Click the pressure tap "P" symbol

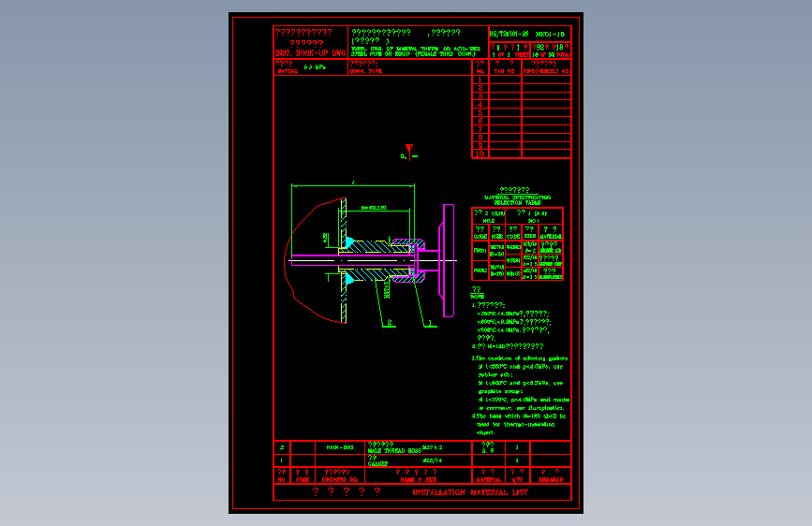pos(404,155)
